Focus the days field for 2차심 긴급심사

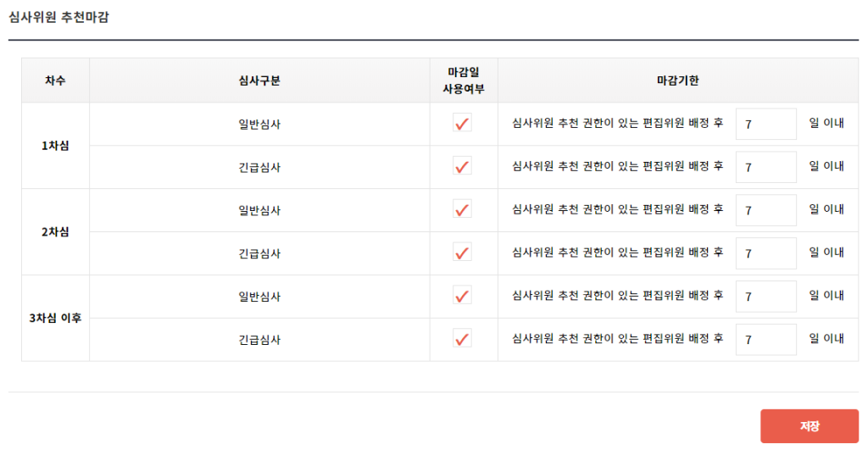click(766, 253)
